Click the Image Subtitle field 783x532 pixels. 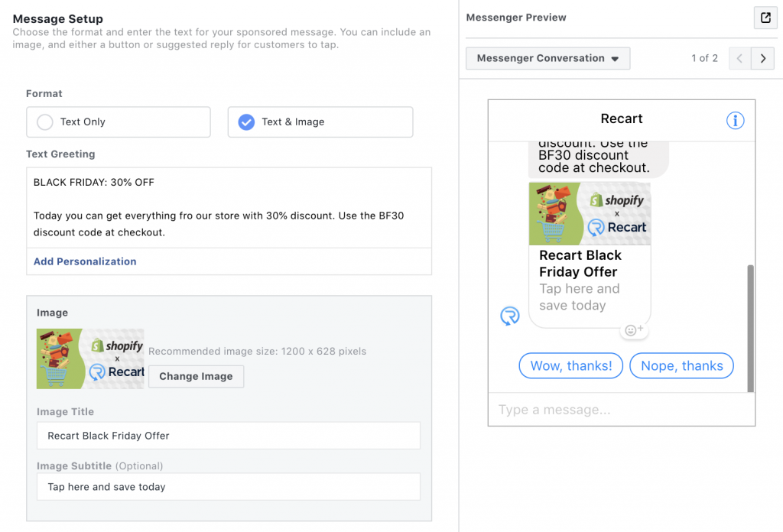pyautogui.click(x=228, y=487)
